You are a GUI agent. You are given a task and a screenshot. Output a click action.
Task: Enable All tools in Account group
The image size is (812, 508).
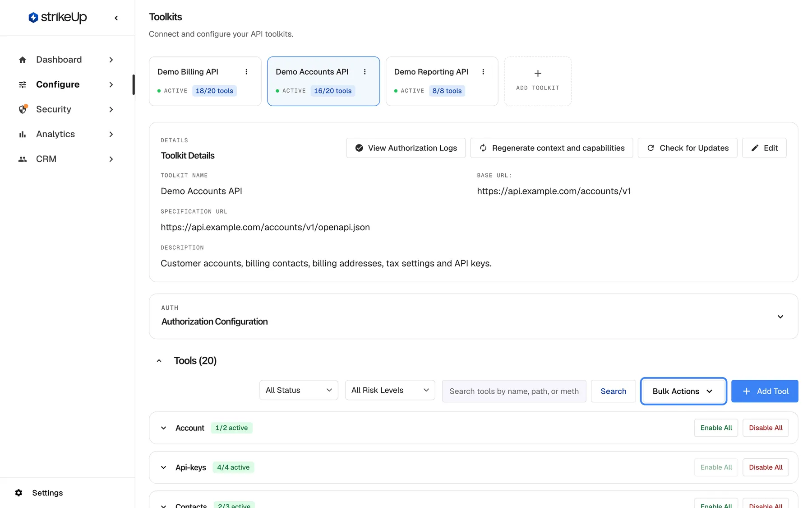(x=716, y=428)
